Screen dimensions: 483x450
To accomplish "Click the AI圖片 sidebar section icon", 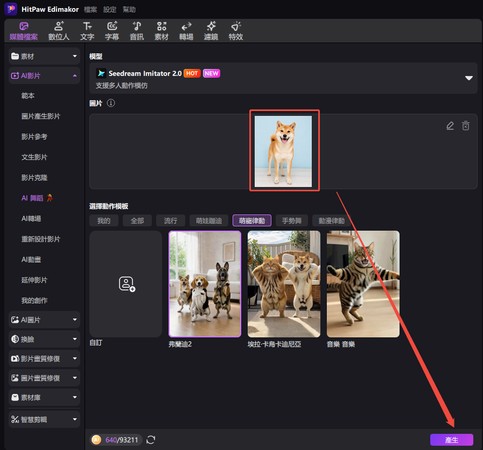I will (x=15, y=320).
